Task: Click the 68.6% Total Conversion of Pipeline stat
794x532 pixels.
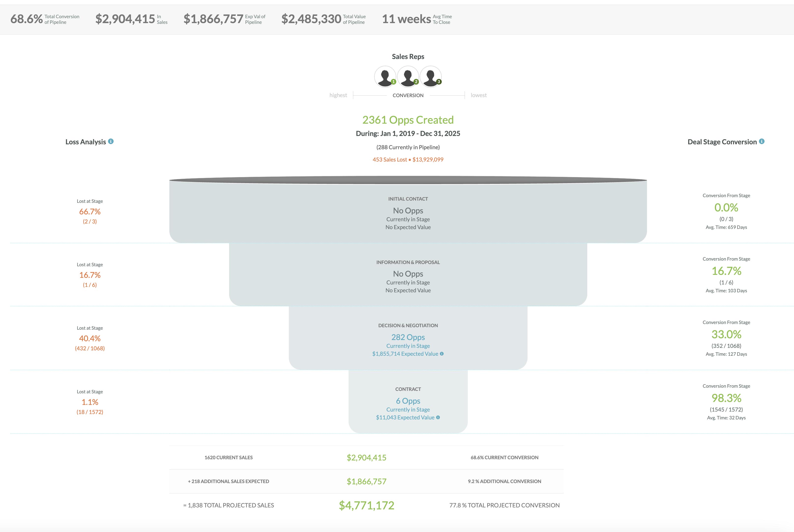Action: coord(45,19)
